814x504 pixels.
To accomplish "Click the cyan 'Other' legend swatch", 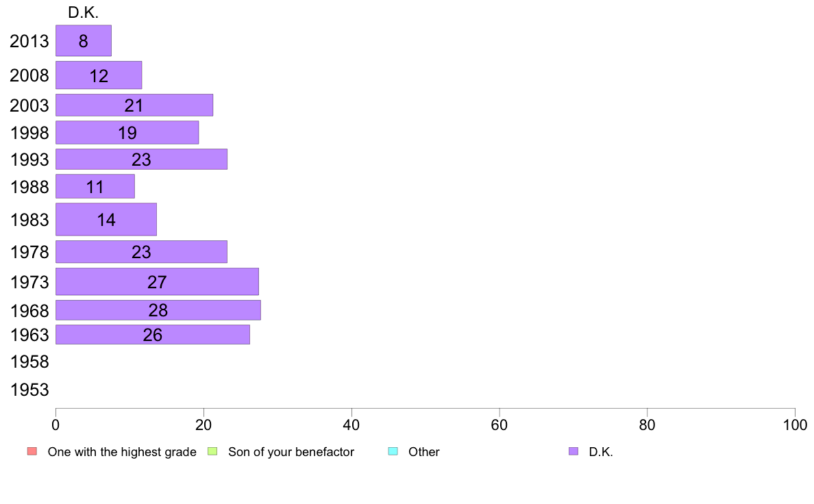I will pyautogui.click(x=393, y=451).
